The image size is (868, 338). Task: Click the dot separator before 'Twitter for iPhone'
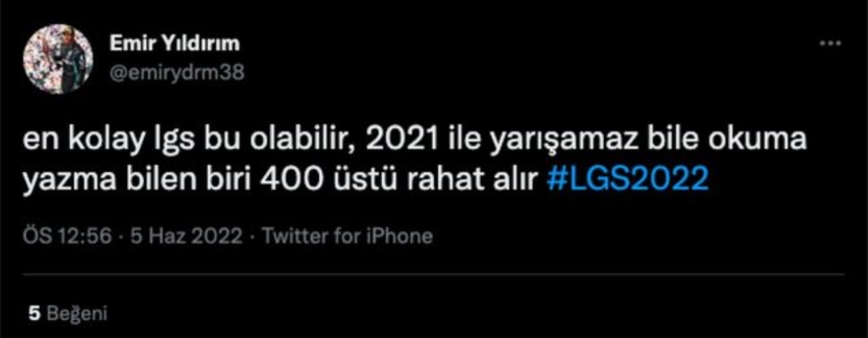(252, 237)
